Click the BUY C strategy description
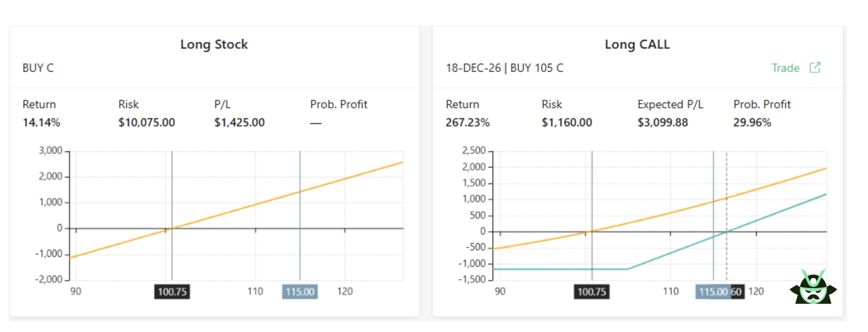The height and width of the screenshot is (332, 868). coord(38,68)
